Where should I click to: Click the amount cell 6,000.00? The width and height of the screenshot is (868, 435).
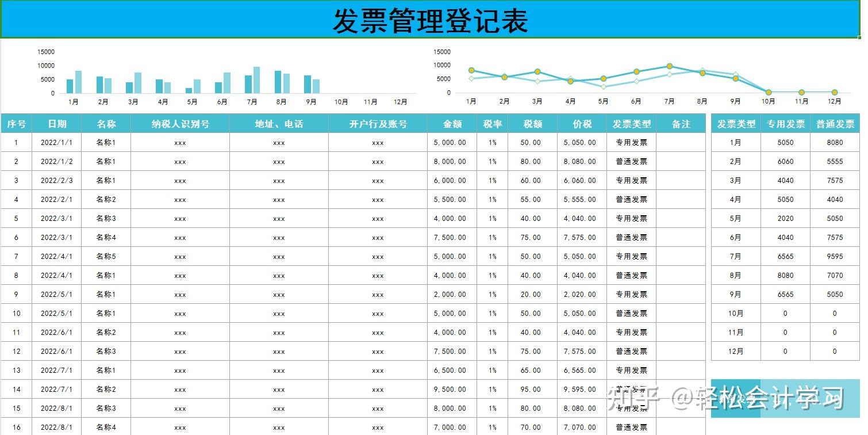[x=452, y=181]
